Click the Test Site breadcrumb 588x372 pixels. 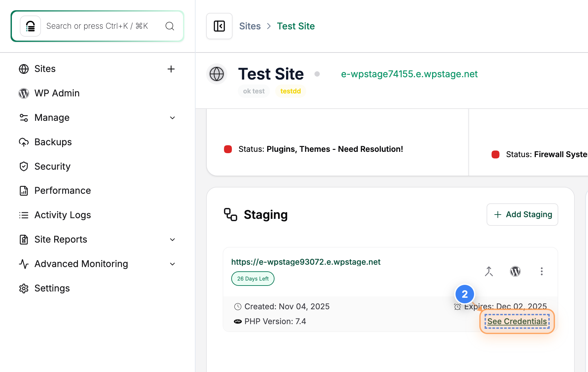coord(296,26)
